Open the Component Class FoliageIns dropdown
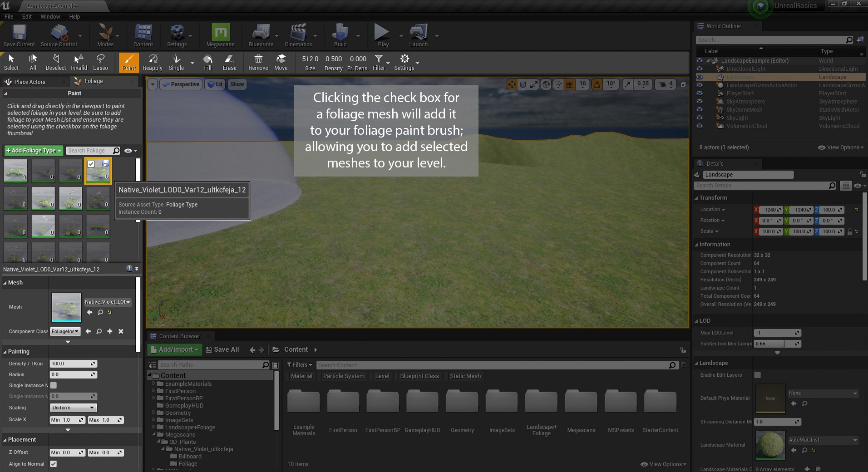The height and width of the screenshot is (472, 868). tap(65, 331)
